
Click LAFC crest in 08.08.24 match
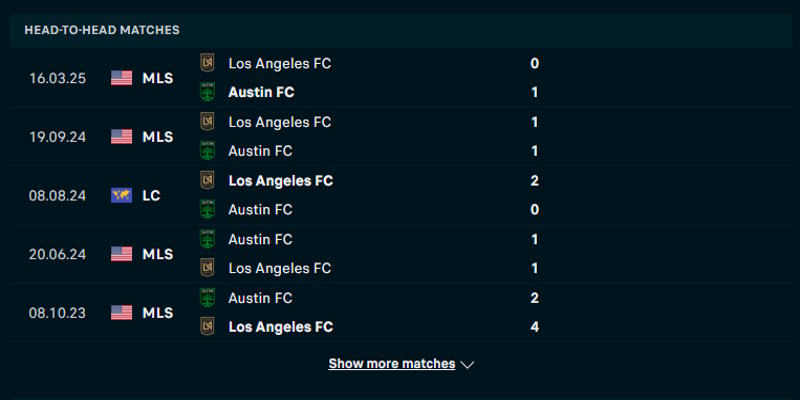(x=208, y=180)
